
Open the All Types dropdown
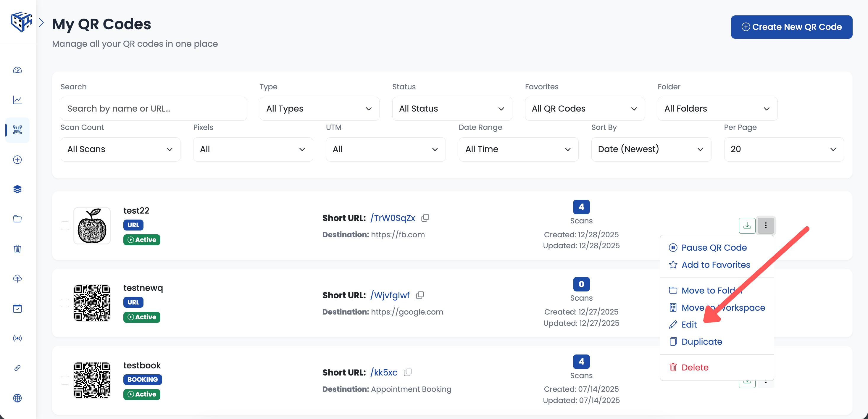(319, 109)
